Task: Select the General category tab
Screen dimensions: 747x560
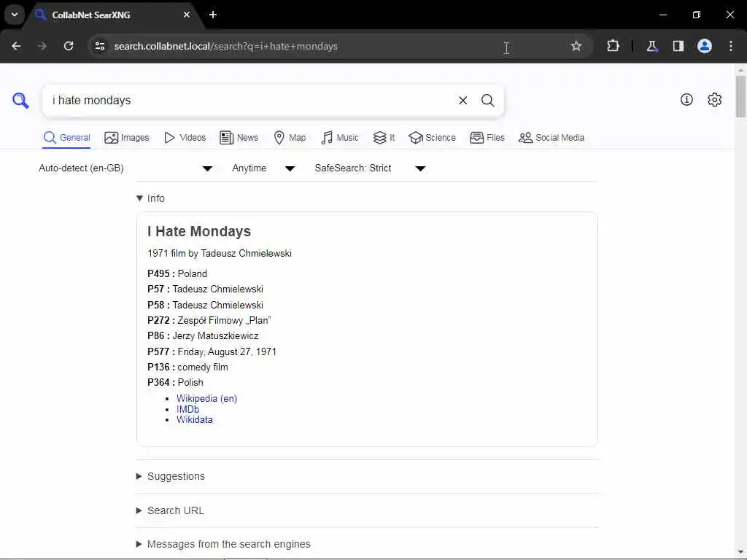Action: coord(66,138)
